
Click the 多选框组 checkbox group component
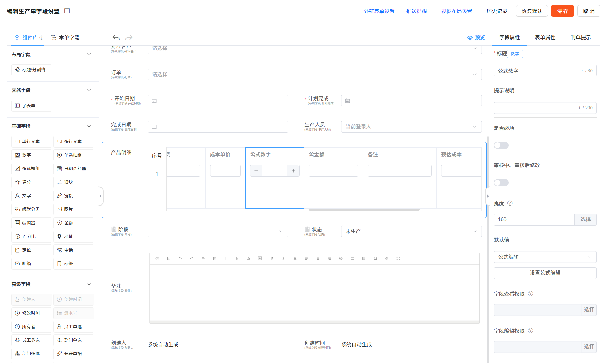(31, 168)
